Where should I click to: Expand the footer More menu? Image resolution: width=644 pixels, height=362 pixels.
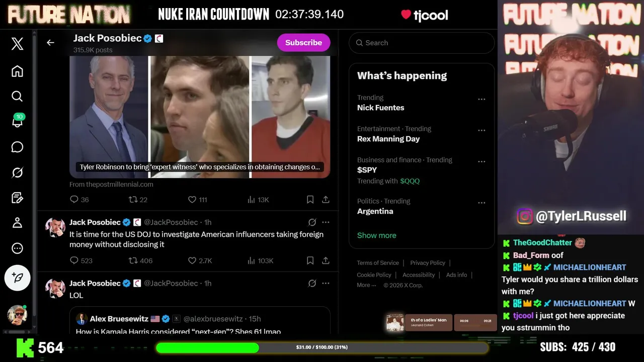point(366,285)
